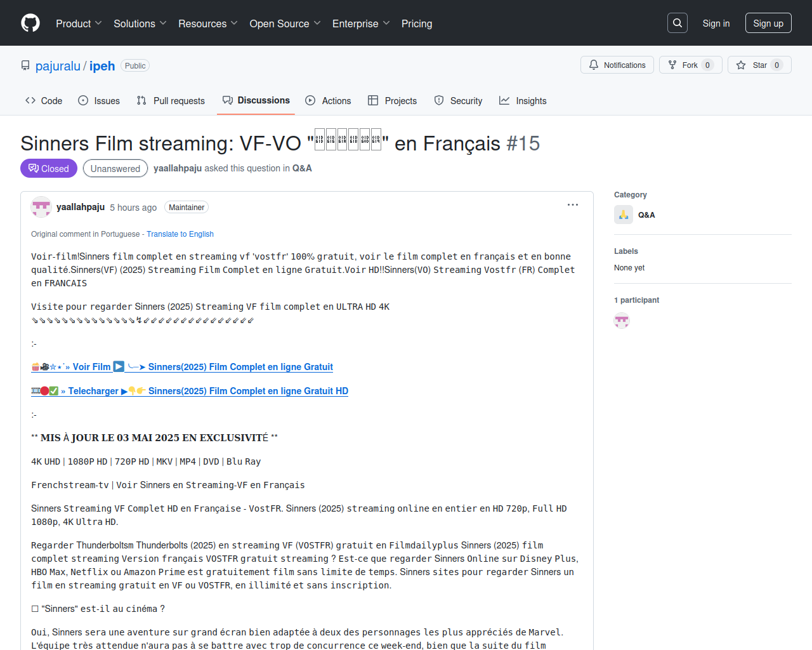Open the ipeh repository link
This screenshot has height=650, width=812.
[102, 66]
